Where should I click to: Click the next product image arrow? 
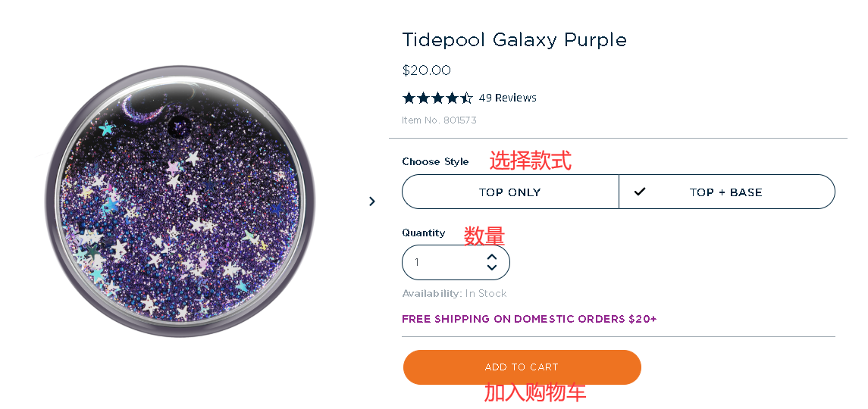(x=371, y=201)
